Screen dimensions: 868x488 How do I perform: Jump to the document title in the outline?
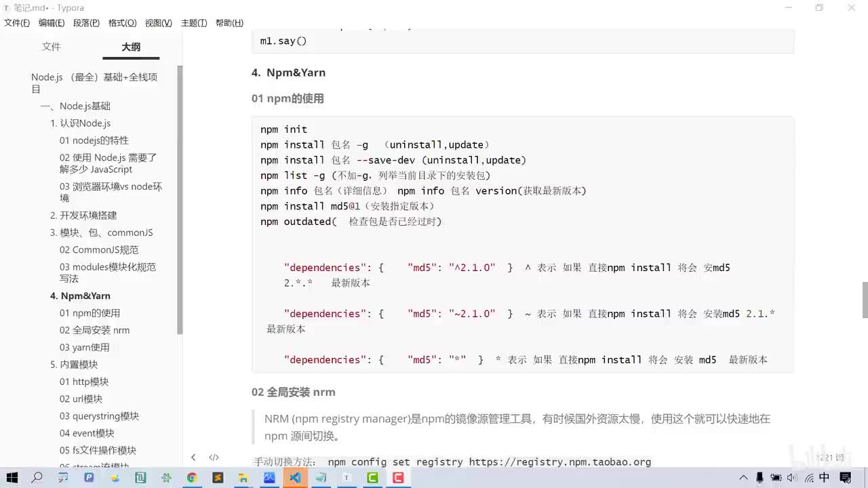94,83
